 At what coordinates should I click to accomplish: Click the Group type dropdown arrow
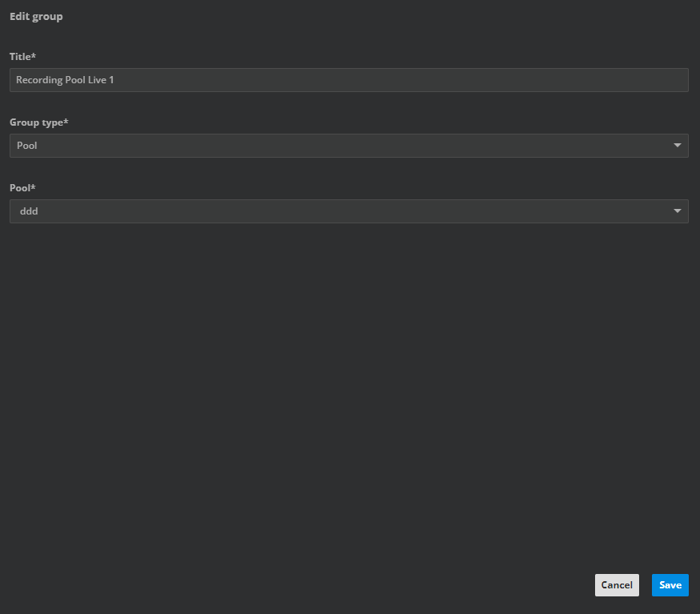(x=678, y=146)
